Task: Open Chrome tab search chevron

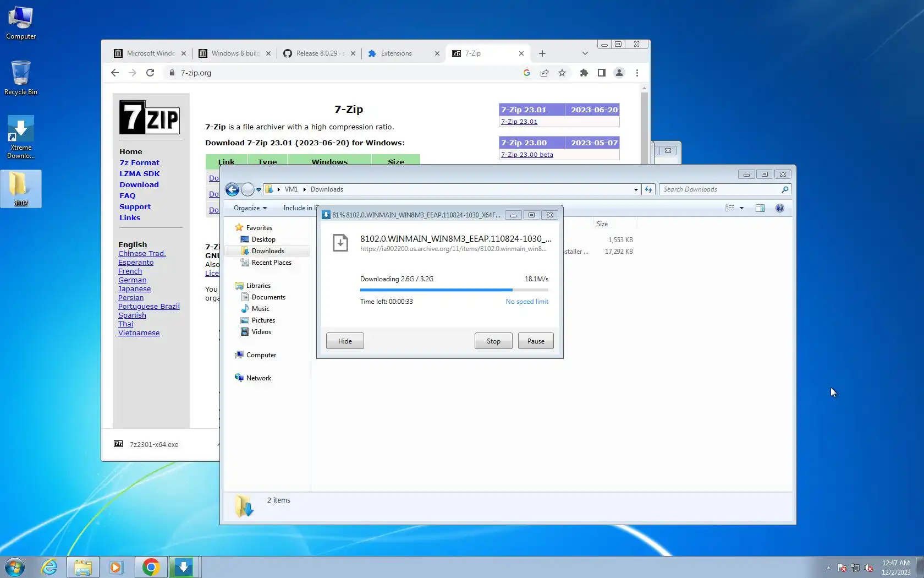Action: (x=585, y=53)
